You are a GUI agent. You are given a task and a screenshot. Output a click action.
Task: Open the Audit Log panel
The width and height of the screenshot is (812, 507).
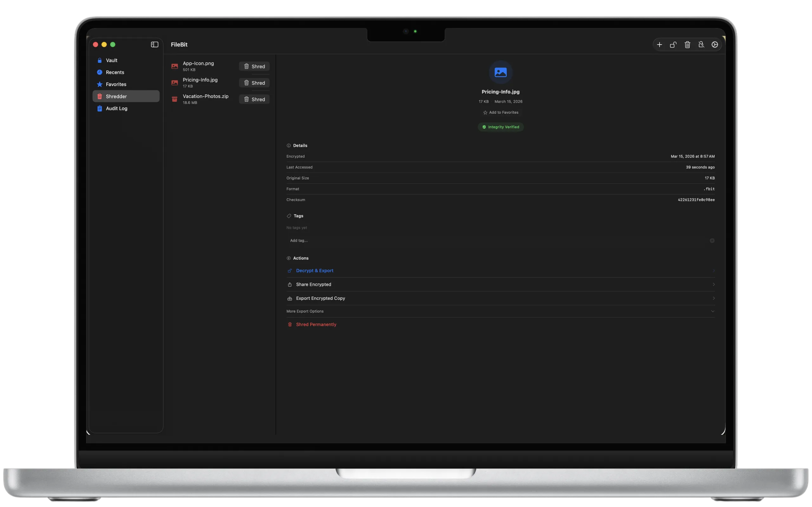pos(116,108)
